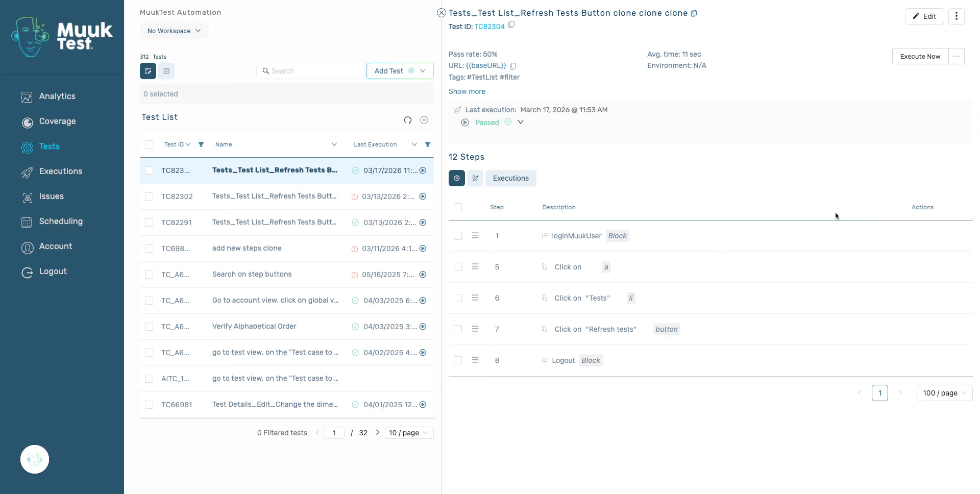The width and height of the screenshot is (980, 494).
Task: Open the 100 / page steps dropdown
Action: 945,393
